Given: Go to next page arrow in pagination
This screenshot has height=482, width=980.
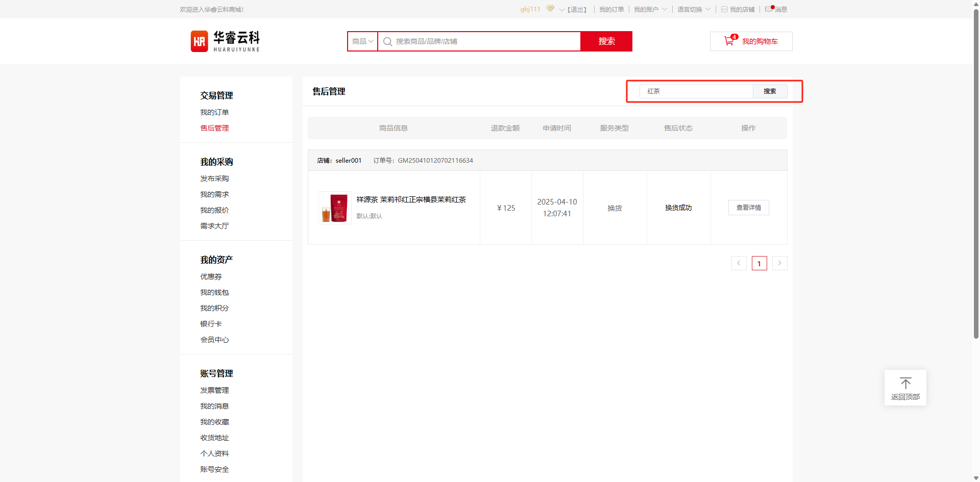Looking at the screenshot, I should pyautogui.click(x=779, y=263).
